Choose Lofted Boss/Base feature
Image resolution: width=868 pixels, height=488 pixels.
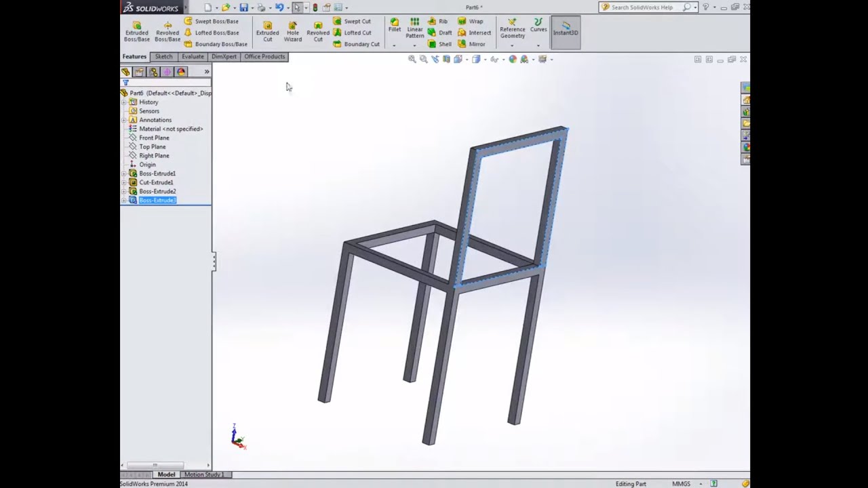pyautogui.click(x=211, y=33)
